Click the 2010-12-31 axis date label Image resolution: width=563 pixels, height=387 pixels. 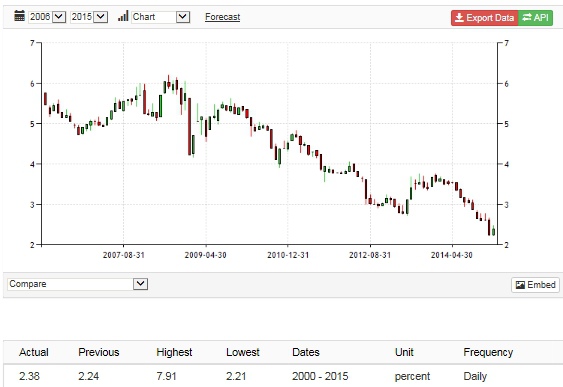288,255
